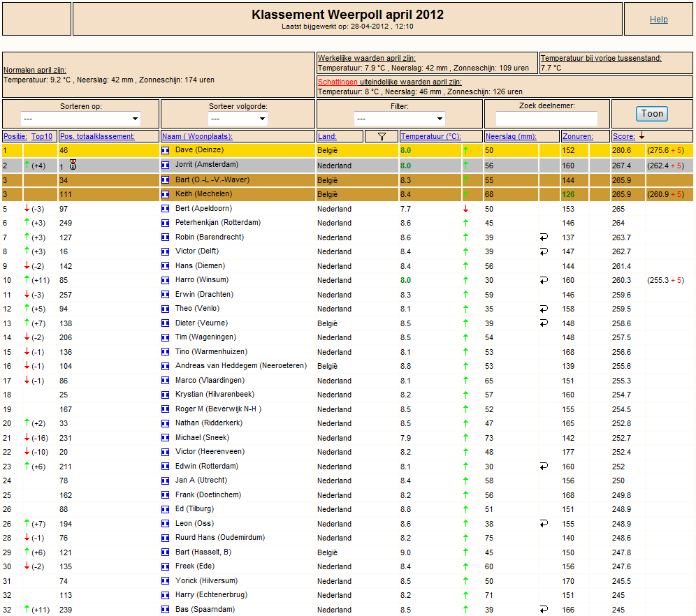This screenshot has width=696, height=616.
Task: Click return-arrow icon in Robin (Barendrecht) row
Action: tap(544, 237)
